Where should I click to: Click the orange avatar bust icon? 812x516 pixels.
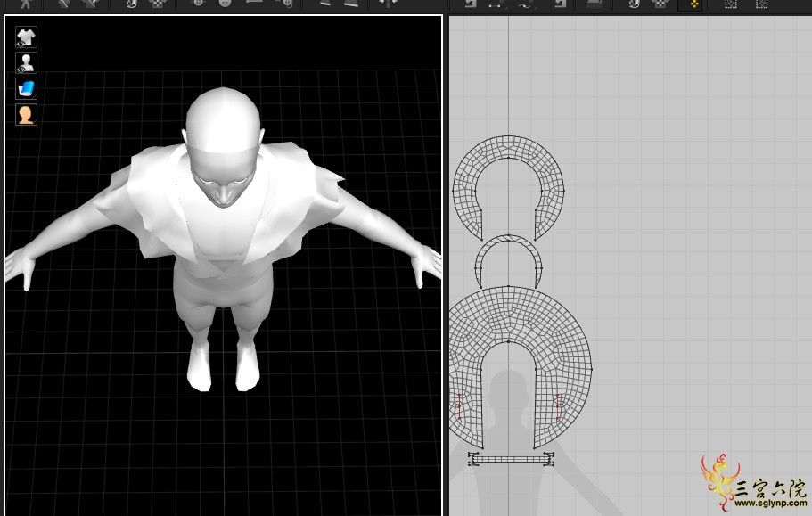[26, 115]
